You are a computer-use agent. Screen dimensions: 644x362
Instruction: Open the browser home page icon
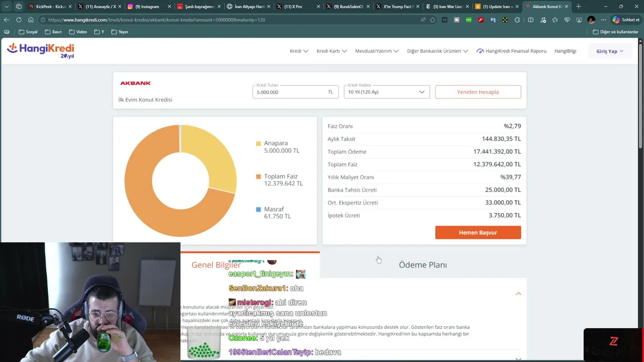click(31, 20)
